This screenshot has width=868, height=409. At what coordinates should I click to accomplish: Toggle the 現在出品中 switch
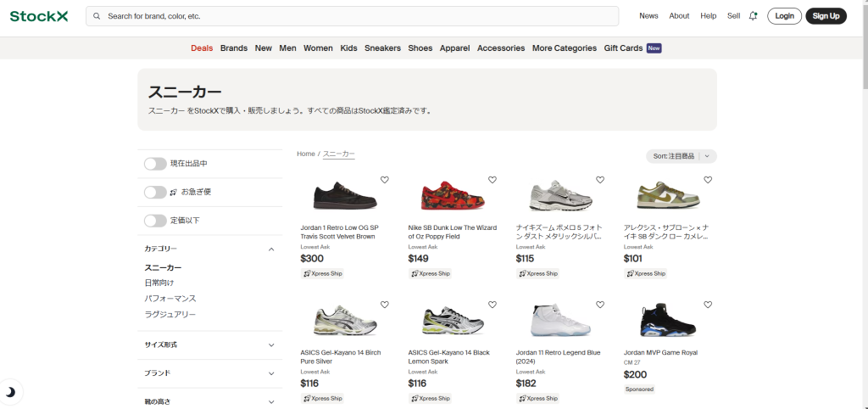(155, 164)
